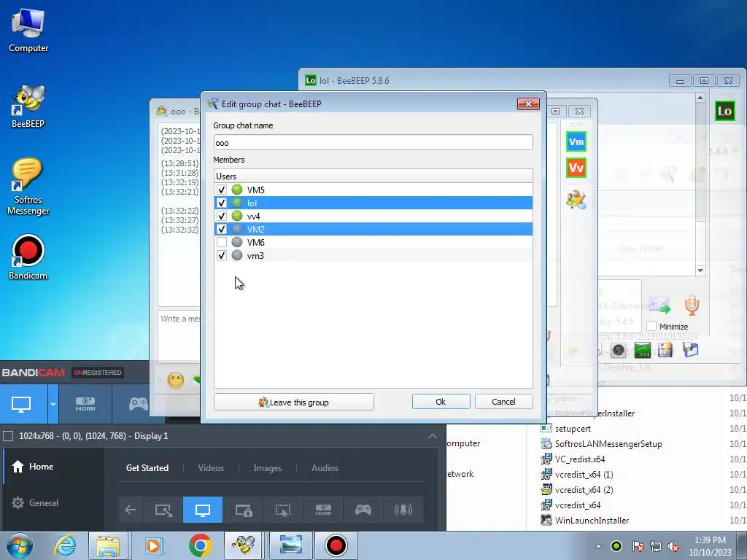
Task: Click the muted volume tray icon
Action: point(673,546)
